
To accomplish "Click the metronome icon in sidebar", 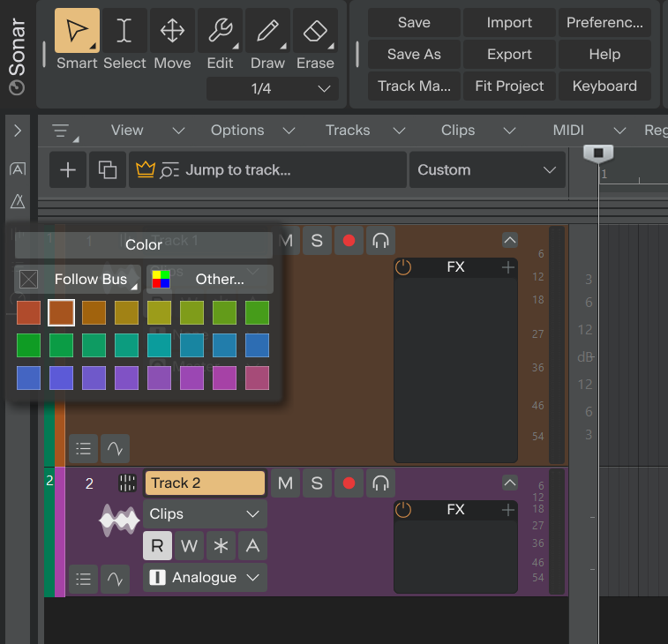I will click(18, 201).
